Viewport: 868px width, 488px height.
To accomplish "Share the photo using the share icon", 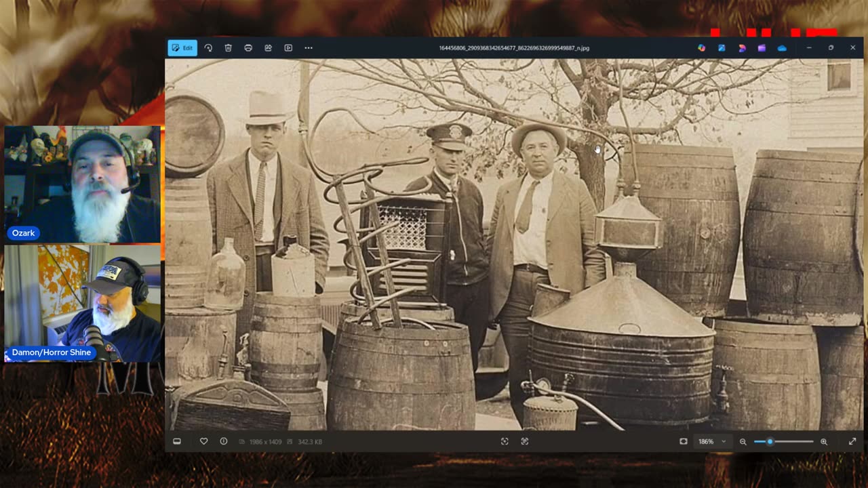I will pos(269,48).
